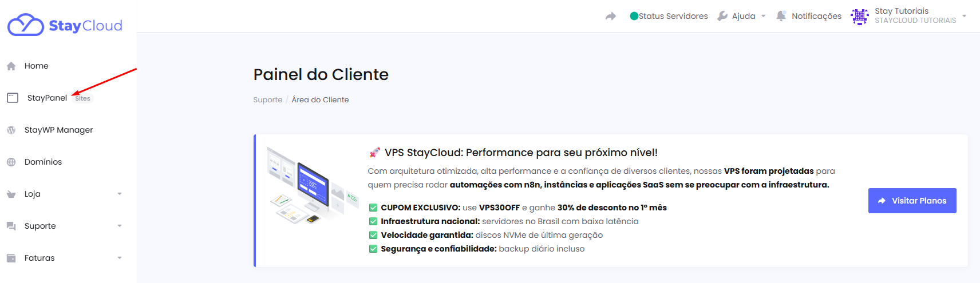
Task: Expand the Loja submenu arrow
Action: pos(120,194)
